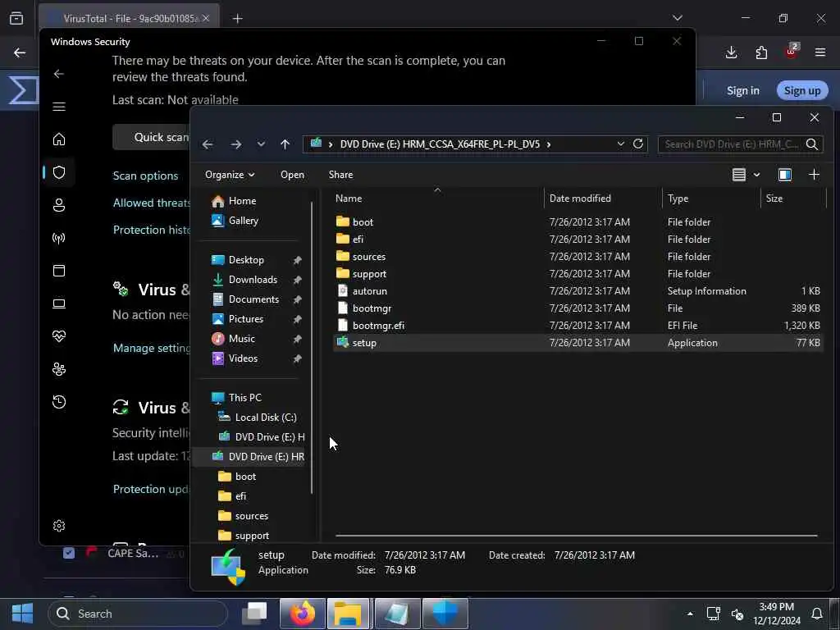Select the sources folder in file list
The width and height of the screenshot is (840, 630).
[x=577, y=256]
